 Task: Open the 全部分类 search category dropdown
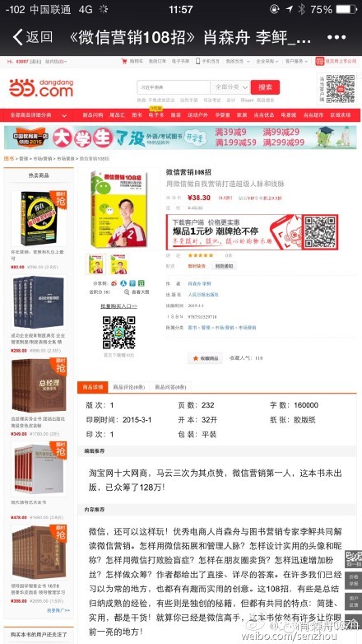tap(230, 87)
